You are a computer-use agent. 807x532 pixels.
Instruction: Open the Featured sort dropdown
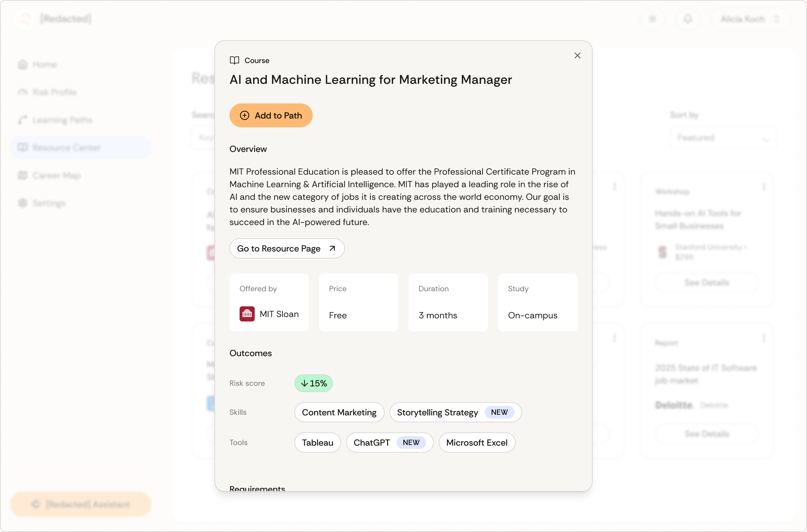[722, 138]
